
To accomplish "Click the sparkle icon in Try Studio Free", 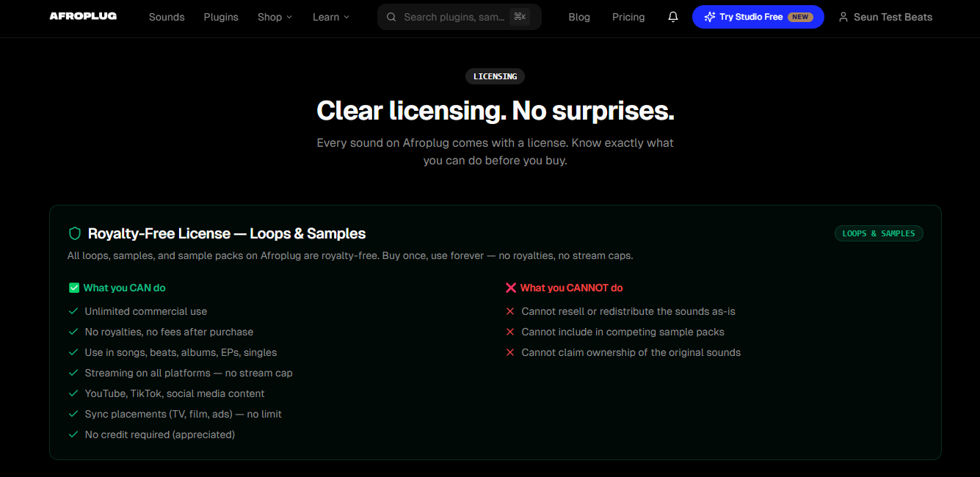I will coord(709,17).
